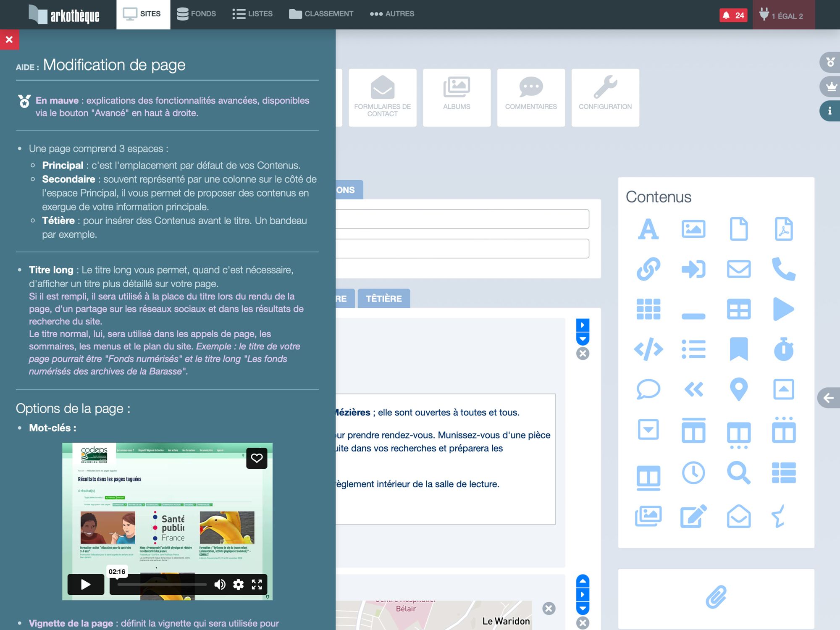The height and width of the screenshot is (630, 840).
Task: Insert the HTML code content icon
Action: (x=648, y=349)
